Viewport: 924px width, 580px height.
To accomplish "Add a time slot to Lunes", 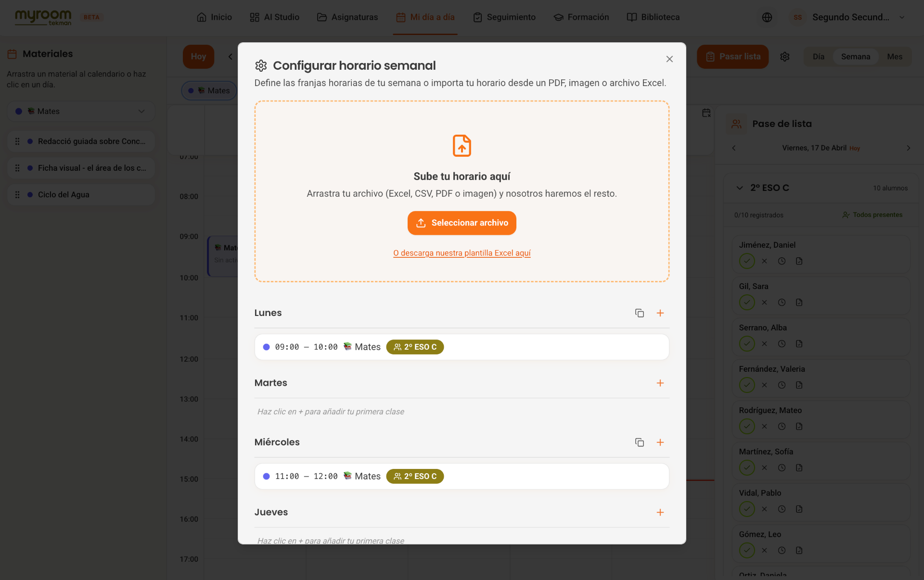I will coord(660,313).
